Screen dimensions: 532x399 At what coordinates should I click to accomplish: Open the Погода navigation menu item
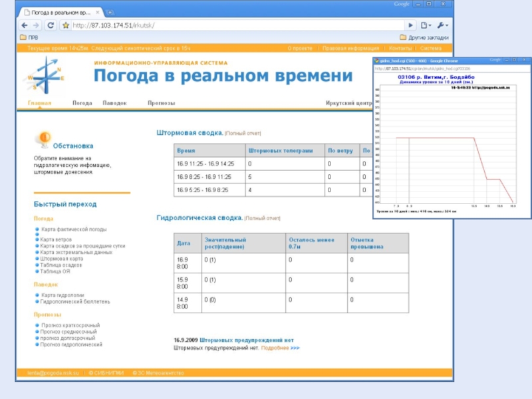82,103
